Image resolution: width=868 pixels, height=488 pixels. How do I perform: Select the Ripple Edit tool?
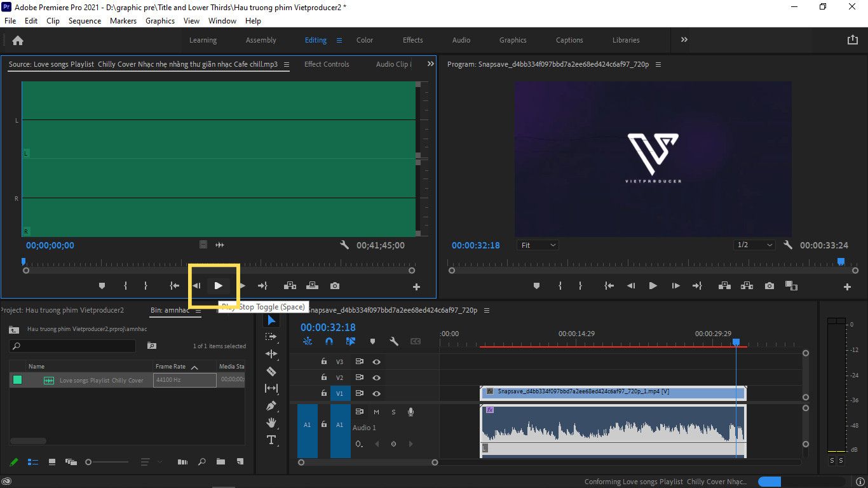click(271, 354)
